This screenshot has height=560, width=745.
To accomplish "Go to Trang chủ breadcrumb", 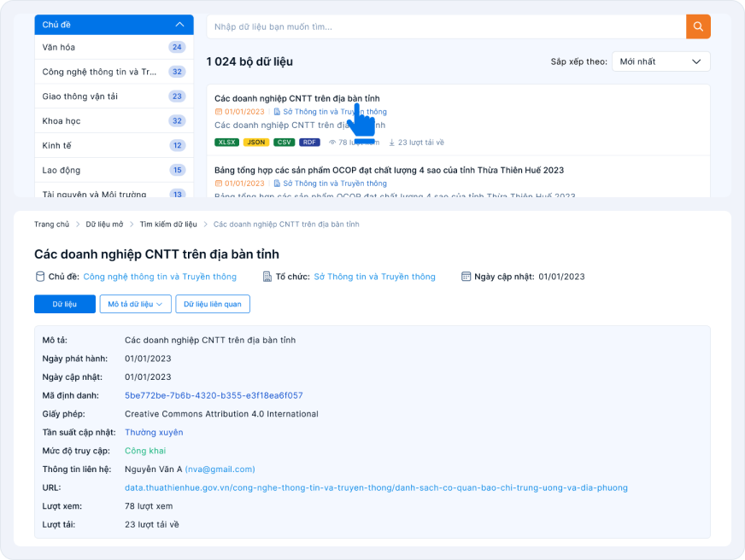I will (x=52, y=225).
